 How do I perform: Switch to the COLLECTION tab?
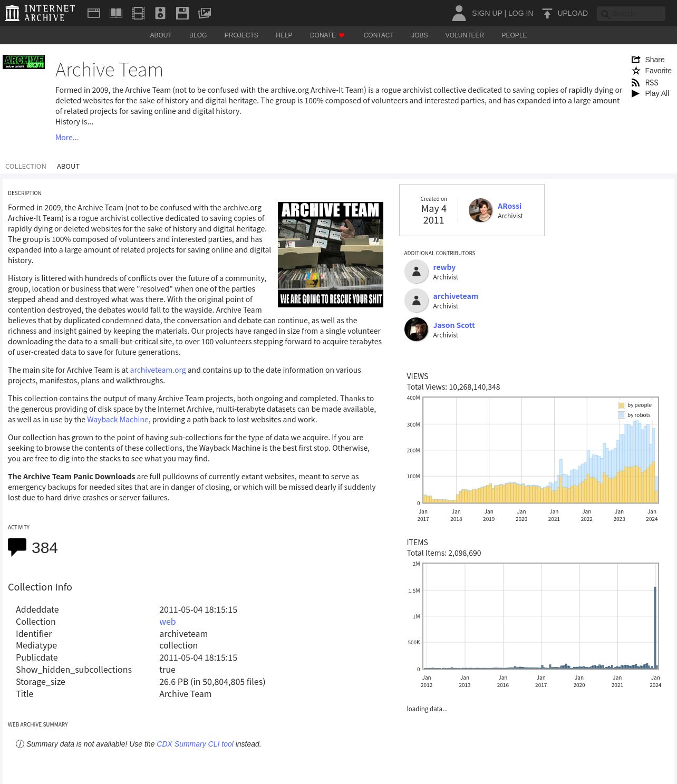26,166
